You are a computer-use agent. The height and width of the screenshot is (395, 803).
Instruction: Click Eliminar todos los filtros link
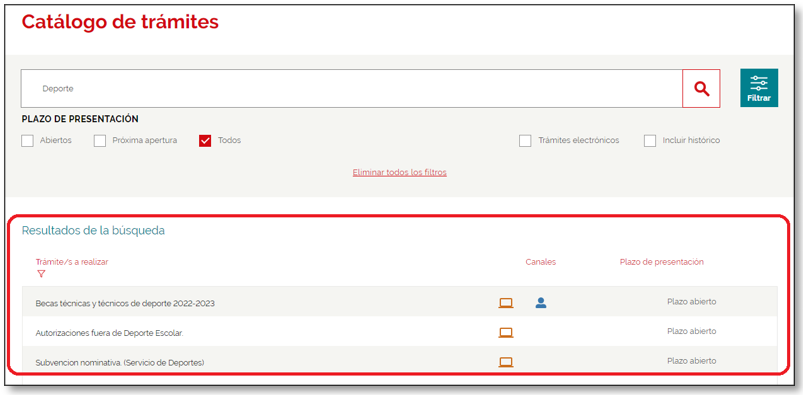pyautogui.click(x=399, y=173)
